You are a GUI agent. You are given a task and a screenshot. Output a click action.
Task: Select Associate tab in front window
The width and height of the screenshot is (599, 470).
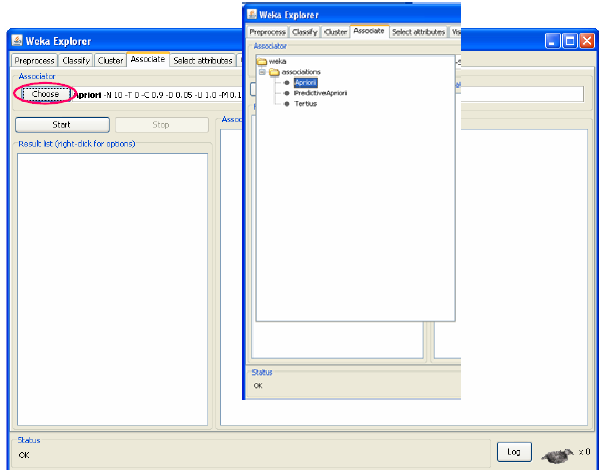pyautogui.click(x=369, y=31)
